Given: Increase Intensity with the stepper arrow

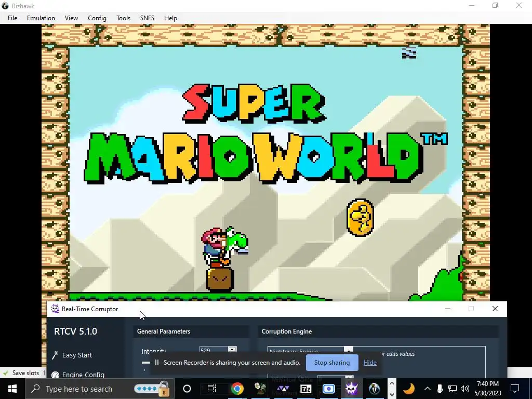Looking at the screenshot, I should coord(232,349).
